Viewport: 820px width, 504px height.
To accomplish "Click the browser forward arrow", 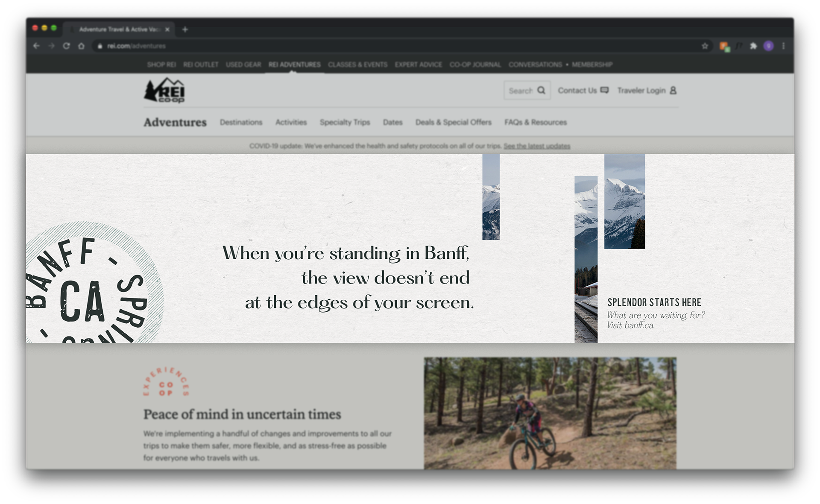I will click(51, 46).
